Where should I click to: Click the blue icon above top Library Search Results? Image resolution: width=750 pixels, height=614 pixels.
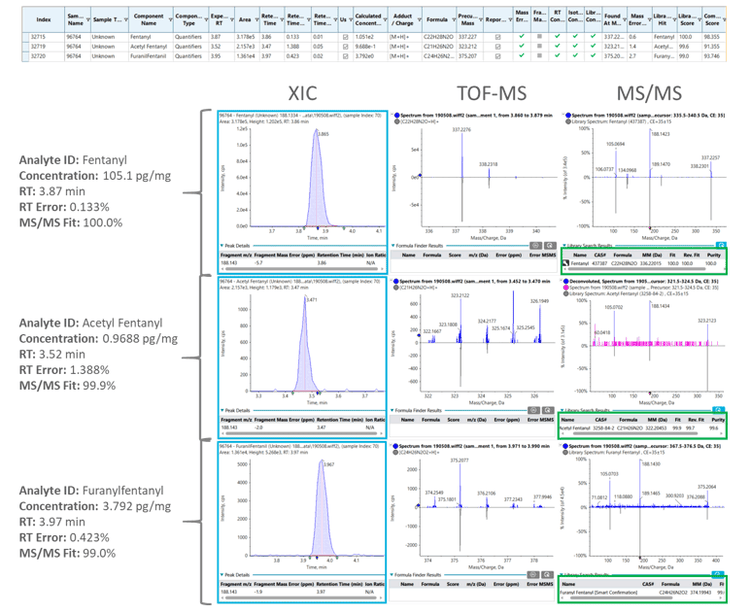[721, 244]
